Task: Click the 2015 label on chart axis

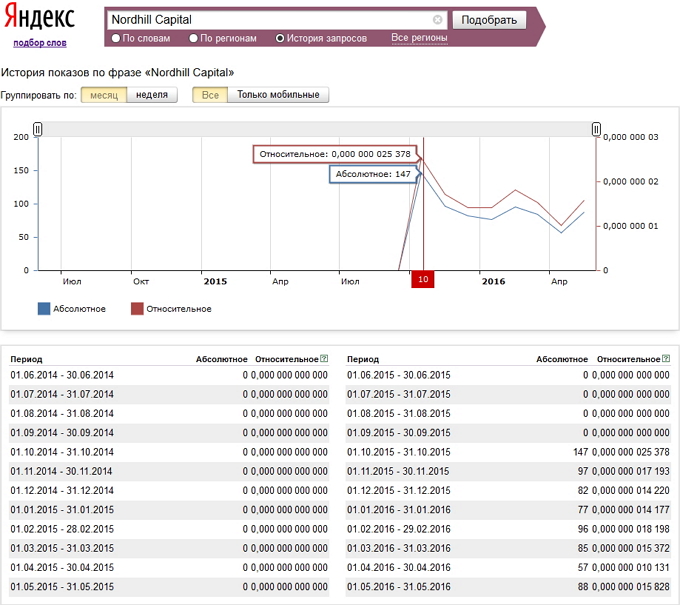Action: pos(215,281)
